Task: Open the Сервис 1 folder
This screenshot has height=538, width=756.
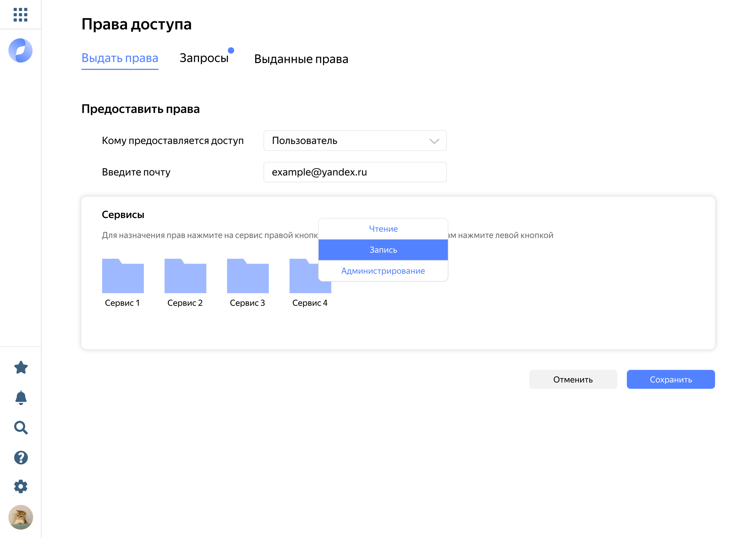Action: tap(123, 276)
